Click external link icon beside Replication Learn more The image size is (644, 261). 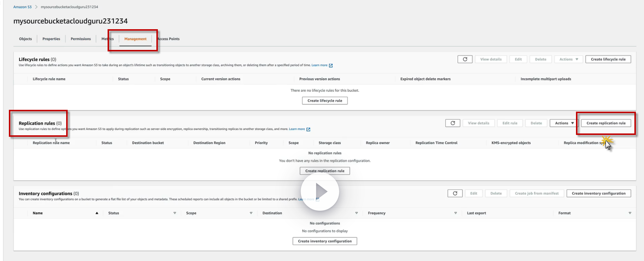pyautogui.click(x=308, y=129)
